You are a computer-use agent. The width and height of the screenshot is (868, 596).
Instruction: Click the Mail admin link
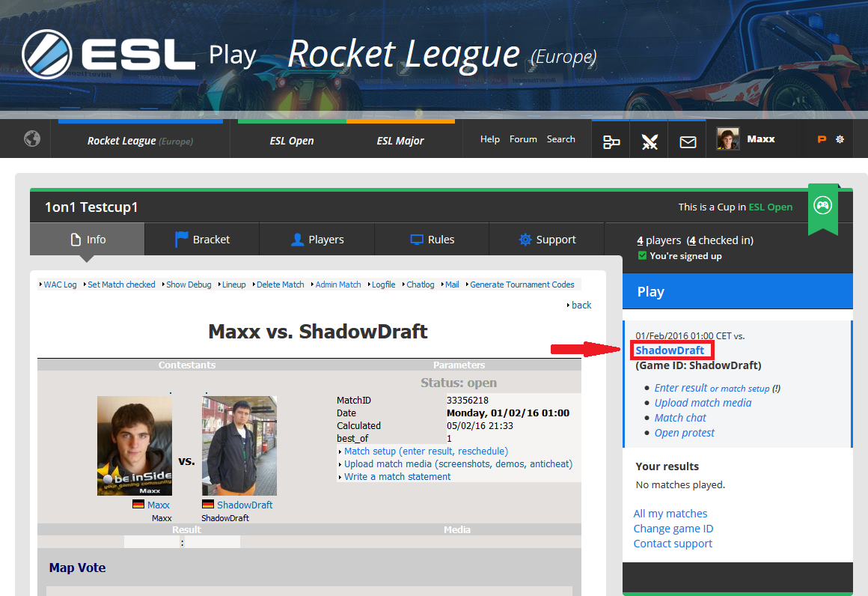pyautogui.click(x=452, y=285)
